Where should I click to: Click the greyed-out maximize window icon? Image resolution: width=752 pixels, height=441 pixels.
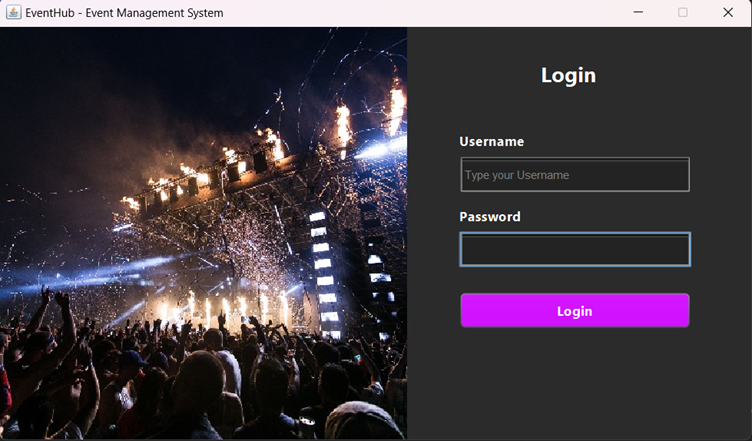(x=683, y=12)
